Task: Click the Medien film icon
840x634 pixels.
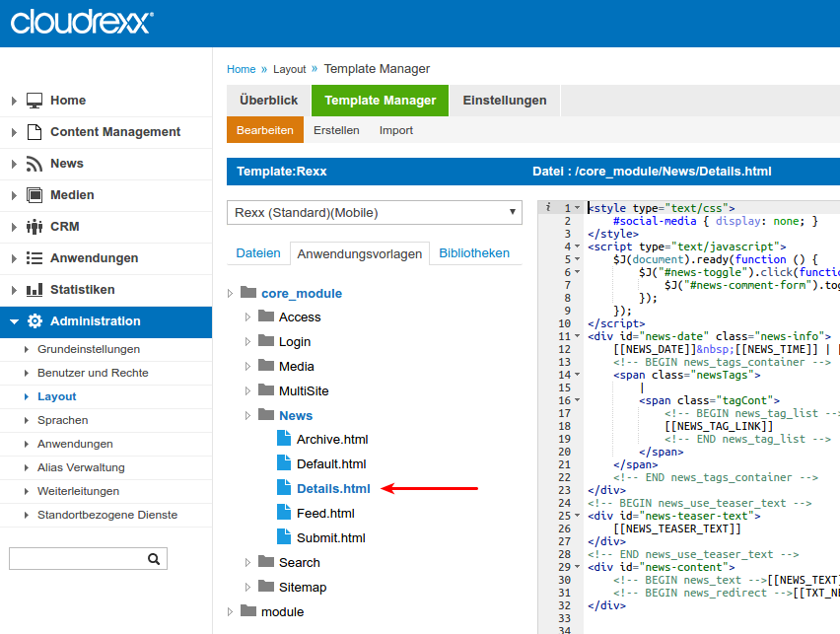Action: 35,195
